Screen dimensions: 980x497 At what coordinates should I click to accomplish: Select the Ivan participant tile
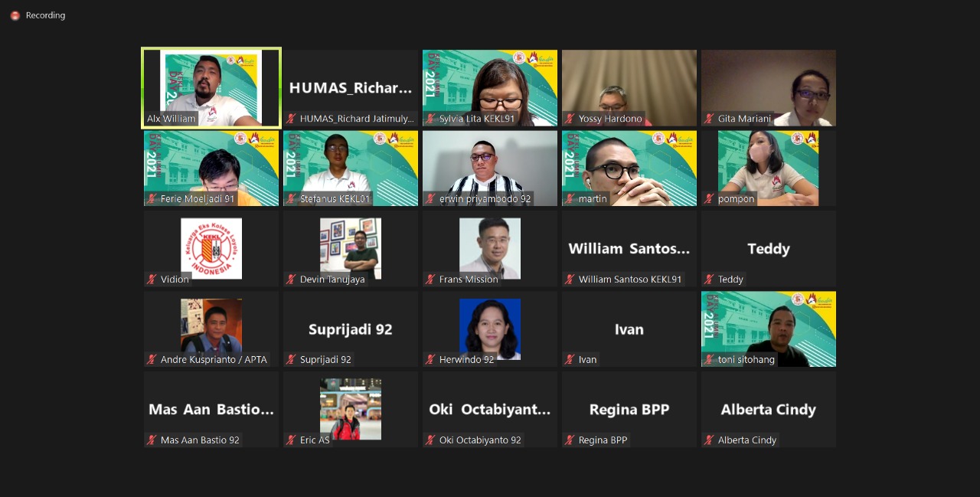(x=629, y=329)
